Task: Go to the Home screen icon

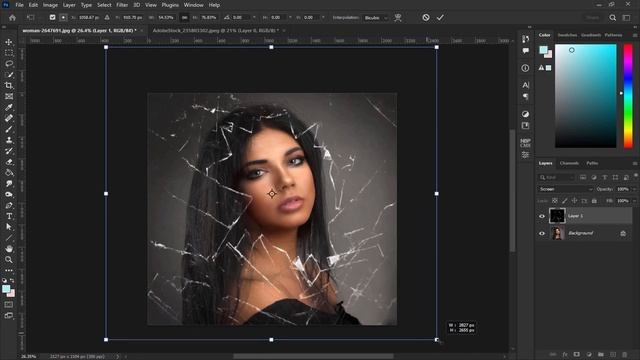Action: (12, 18)
